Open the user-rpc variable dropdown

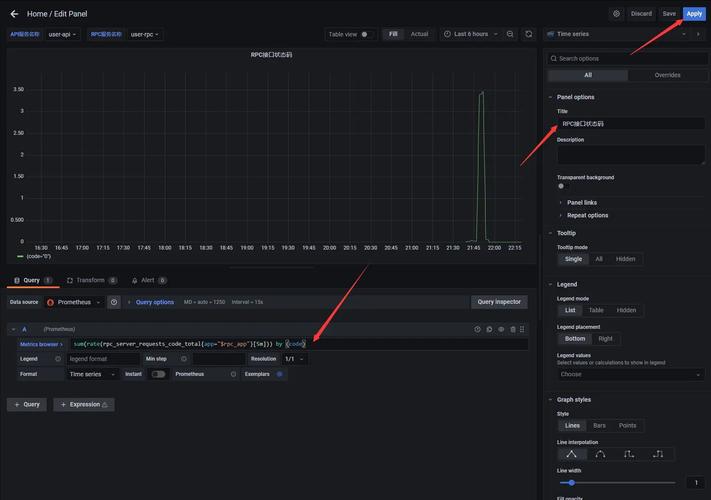point(145,34)
